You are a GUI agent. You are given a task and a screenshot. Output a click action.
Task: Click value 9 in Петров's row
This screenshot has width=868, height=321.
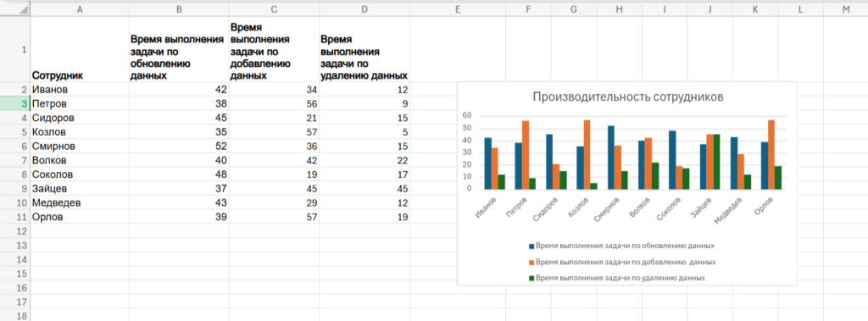click(364, 103)
